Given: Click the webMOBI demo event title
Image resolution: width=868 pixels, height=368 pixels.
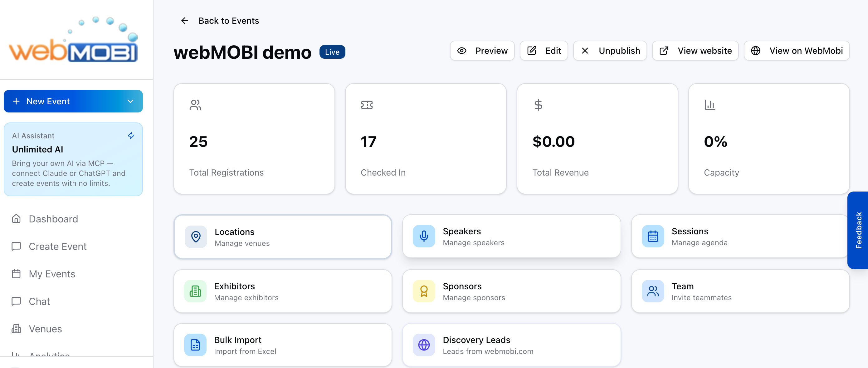Looking at the screenshot, I should [x=242, y=52].
